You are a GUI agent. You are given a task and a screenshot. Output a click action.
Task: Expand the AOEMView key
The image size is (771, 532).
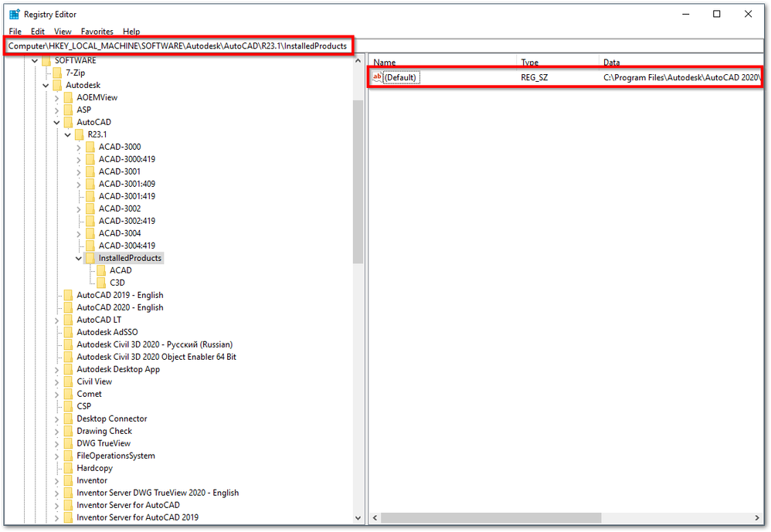click(x=56, y=98)
